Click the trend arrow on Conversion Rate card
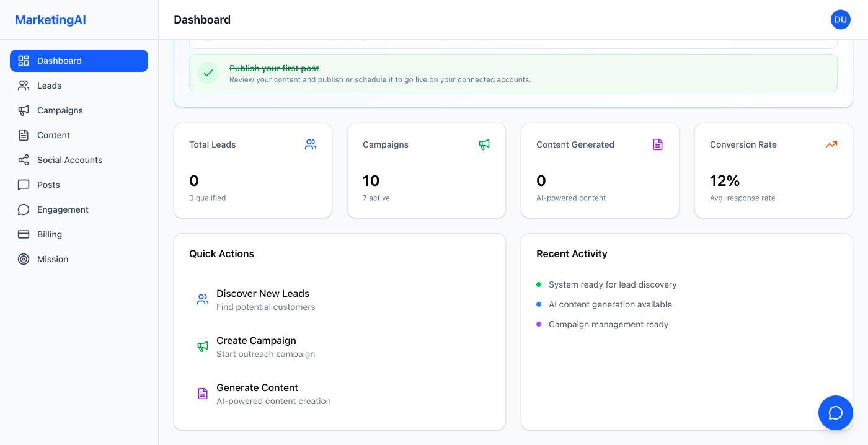 click(831, 144)
